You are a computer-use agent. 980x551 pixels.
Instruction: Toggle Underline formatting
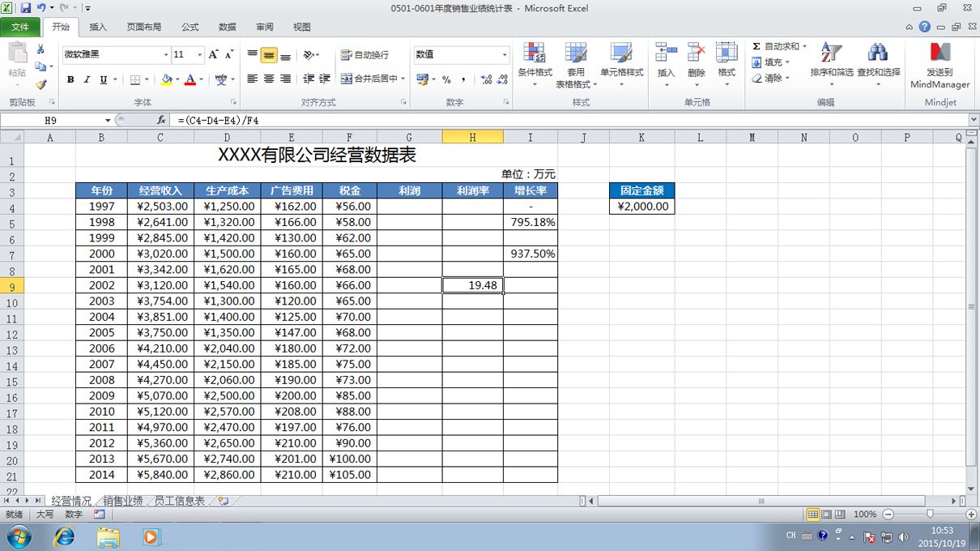click(x=104, y=79)
